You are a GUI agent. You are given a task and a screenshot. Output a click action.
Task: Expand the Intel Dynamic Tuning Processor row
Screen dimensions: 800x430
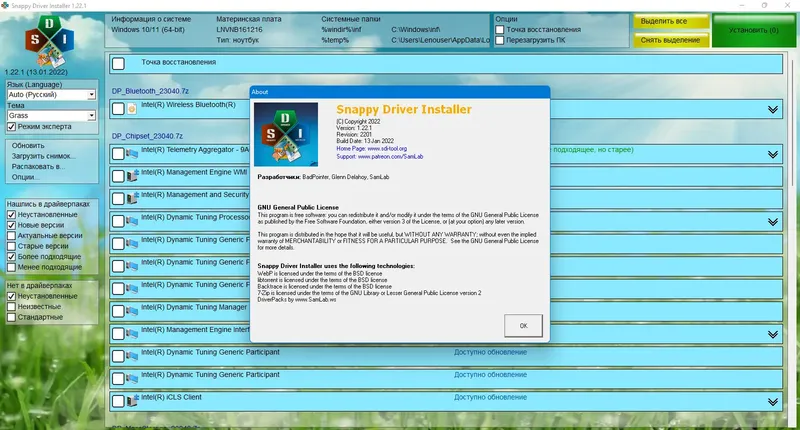coord(772,222)
